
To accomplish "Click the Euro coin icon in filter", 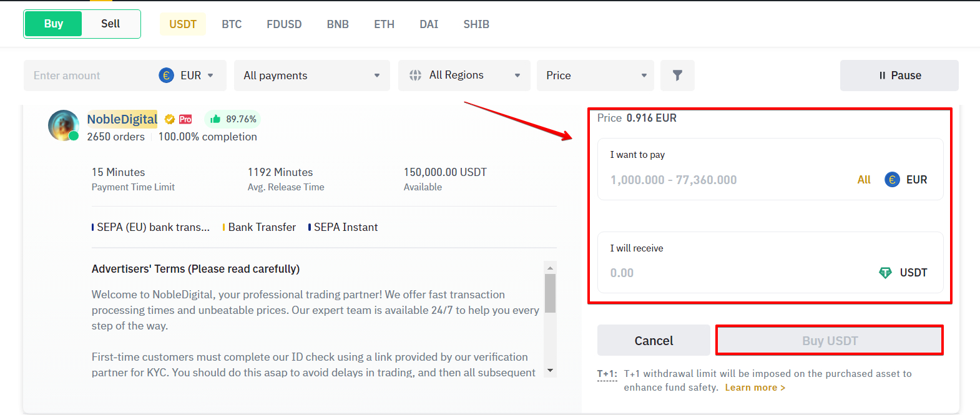I will tap(166, 76).
